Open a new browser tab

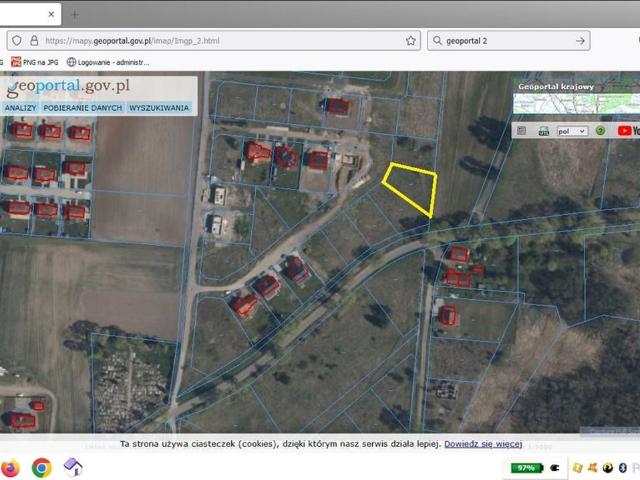(x=74, y=14)
